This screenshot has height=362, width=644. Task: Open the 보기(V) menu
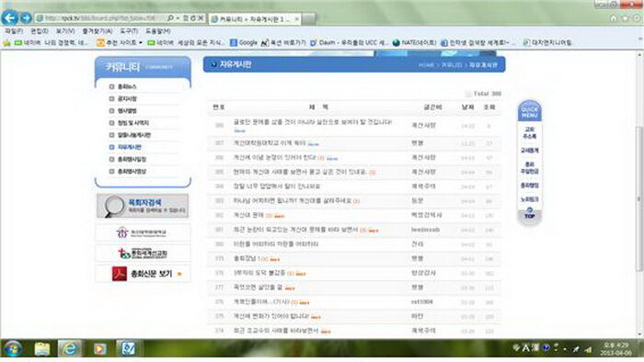(x=65, y=31)
